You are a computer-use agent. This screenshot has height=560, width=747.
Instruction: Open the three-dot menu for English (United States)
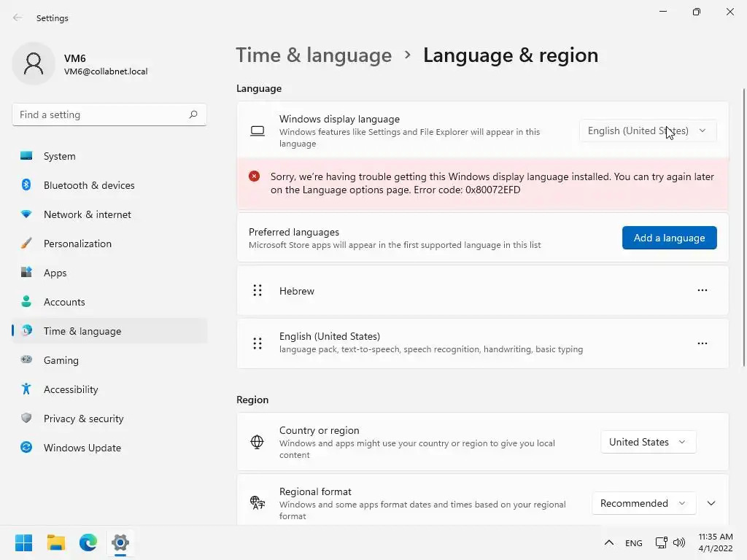click(x=703, y=343)
